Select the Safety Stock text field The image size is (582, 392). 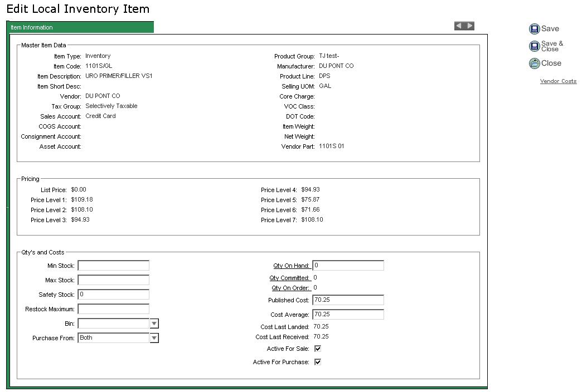click(x=114, y=295)
